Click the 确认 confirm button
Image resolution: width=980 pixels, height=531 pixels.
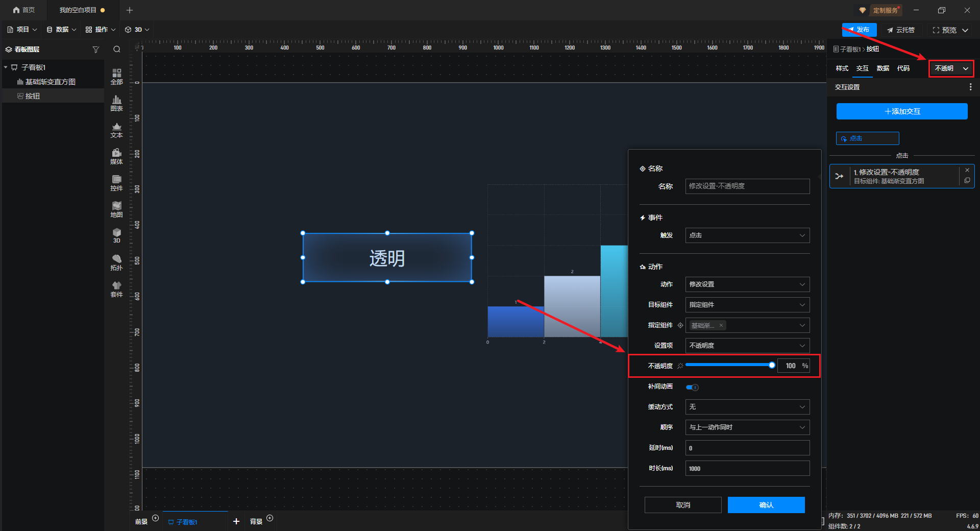(766, 505)
